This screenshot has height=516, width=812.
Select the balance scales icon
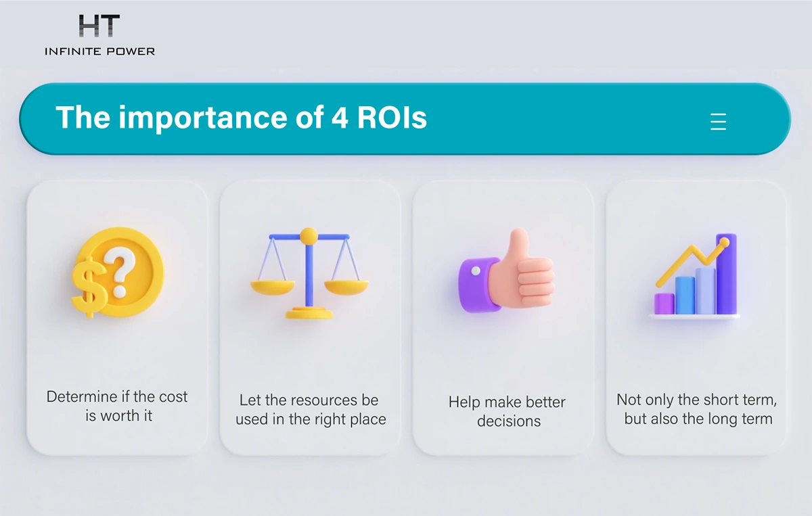tap(309, 273)
